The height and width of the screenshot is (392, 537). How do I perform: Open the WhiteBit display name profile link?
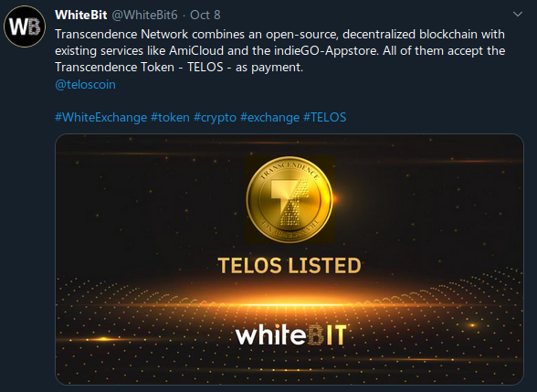(x=80, y=15)
